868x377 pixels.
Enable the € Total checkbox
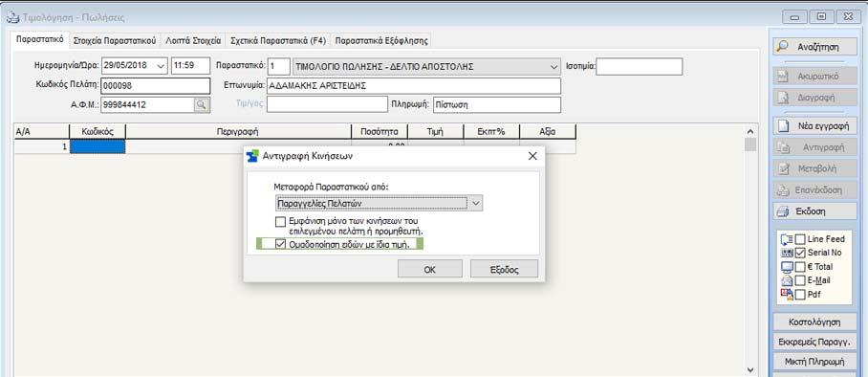coord(800,267)
